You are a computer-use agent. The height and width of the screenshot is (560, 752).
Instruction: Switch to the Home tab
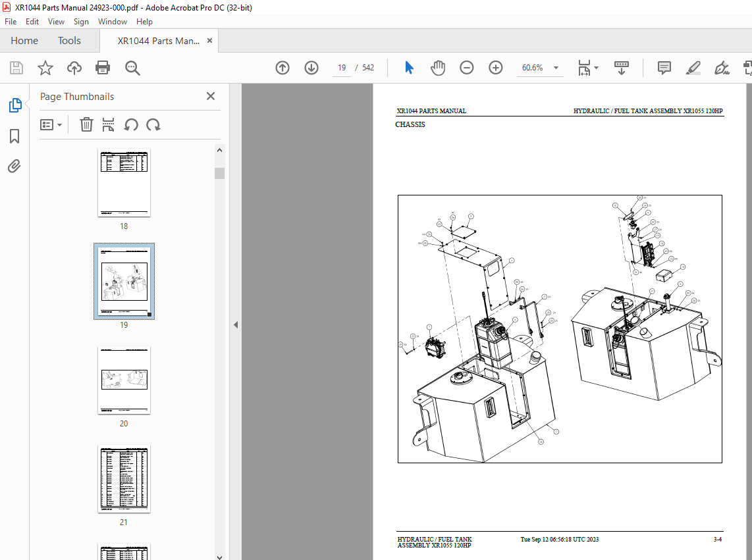pos(24,41)
